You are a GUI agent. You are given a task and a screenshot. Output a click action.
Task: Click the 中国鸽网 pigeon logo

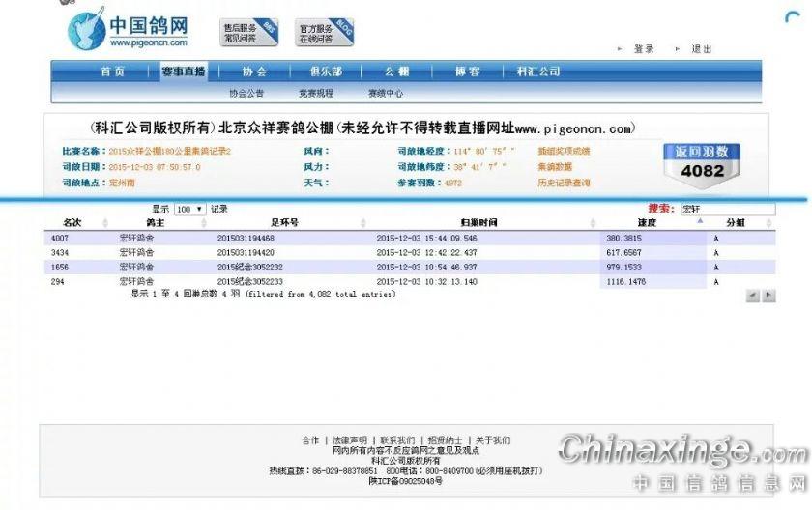pyautogui.click(x=127, y=28)
